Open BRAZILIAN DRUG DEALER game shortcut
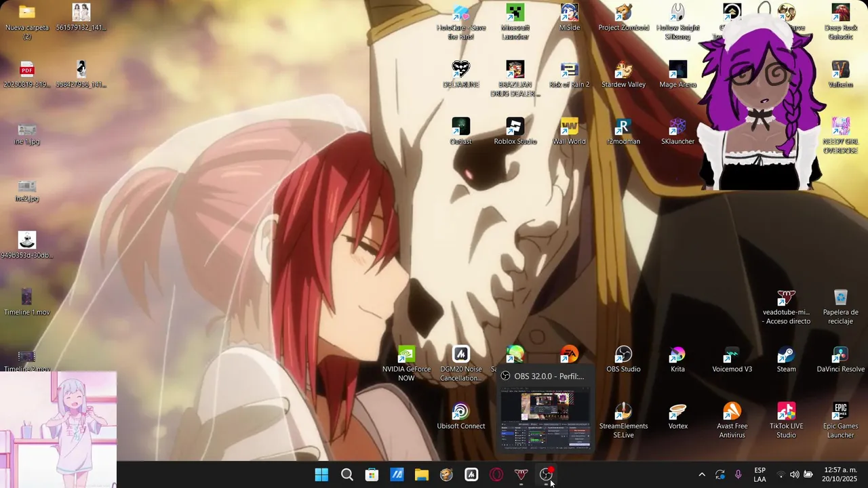This screenshot has height=488, width=868. point(515,79)
